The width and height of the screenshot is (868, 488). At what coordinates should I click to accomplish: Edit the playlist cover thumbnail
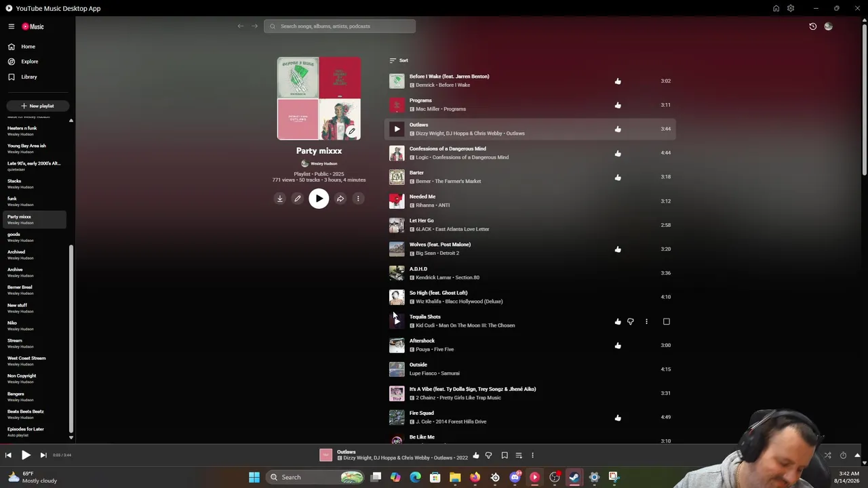tap(351, 131)
